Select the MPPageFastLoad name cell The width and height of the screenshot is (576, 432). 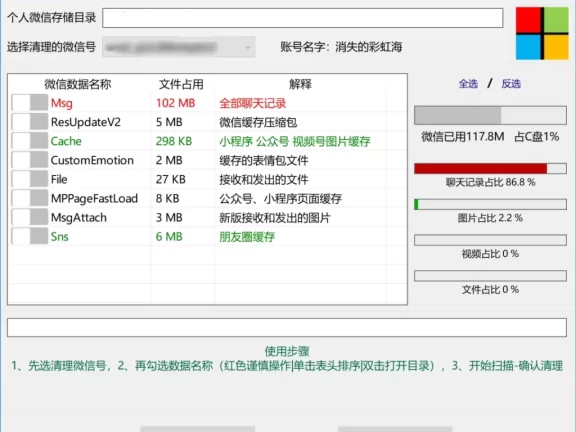[94, 198]
